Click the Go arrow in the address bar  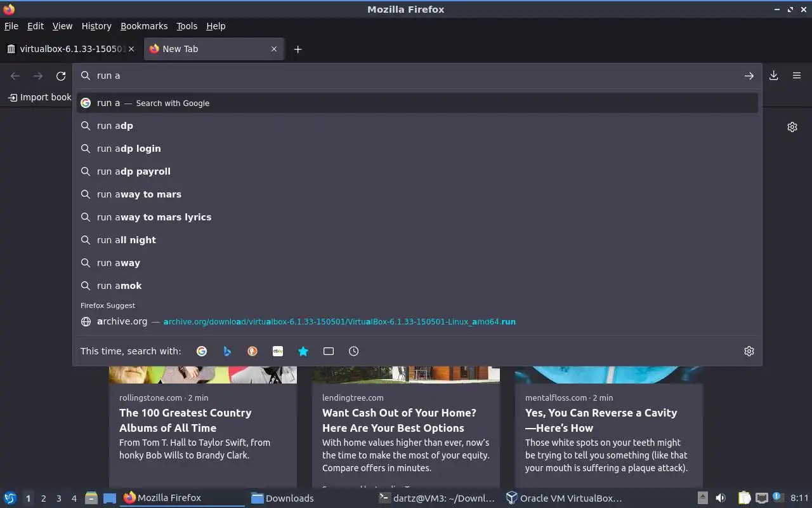[749, 76]
